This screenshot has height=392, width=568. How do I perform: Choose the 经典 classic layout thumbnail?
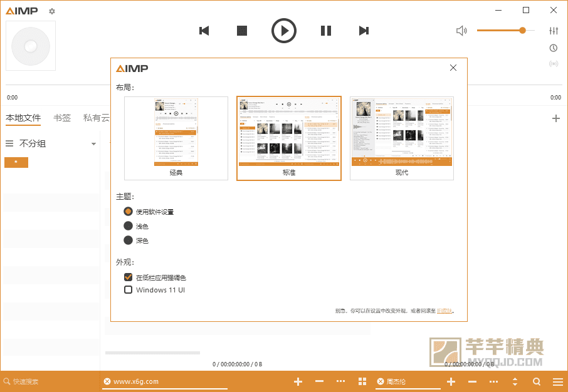(176, 138)
